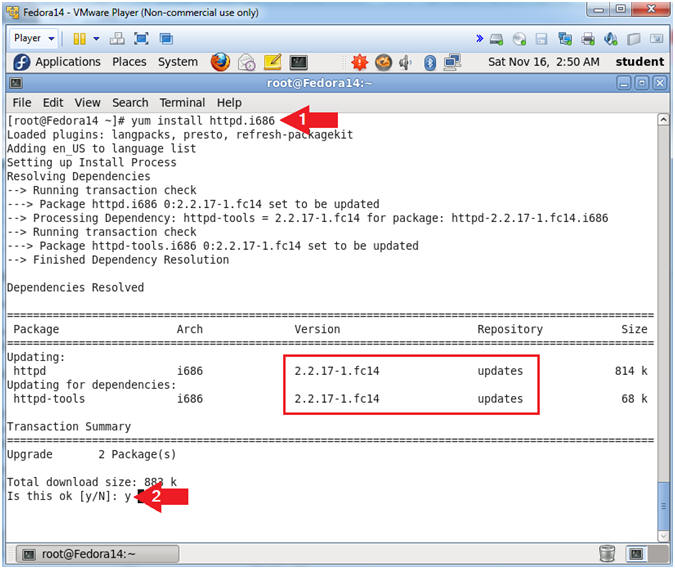Open the terminal File menu
The height and width of the screenshot is (569, 675).
point(22,103)
